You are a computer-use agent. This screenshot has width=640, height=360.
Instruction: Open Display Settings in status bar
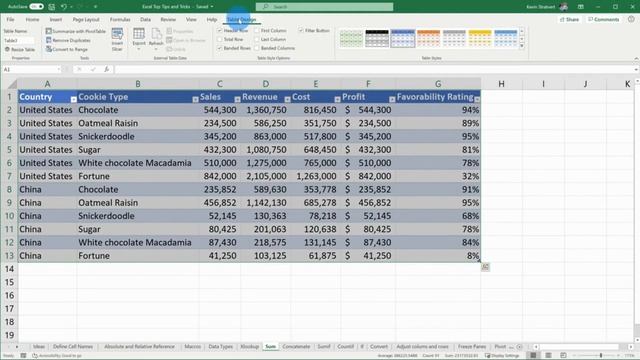coord(502,356)
